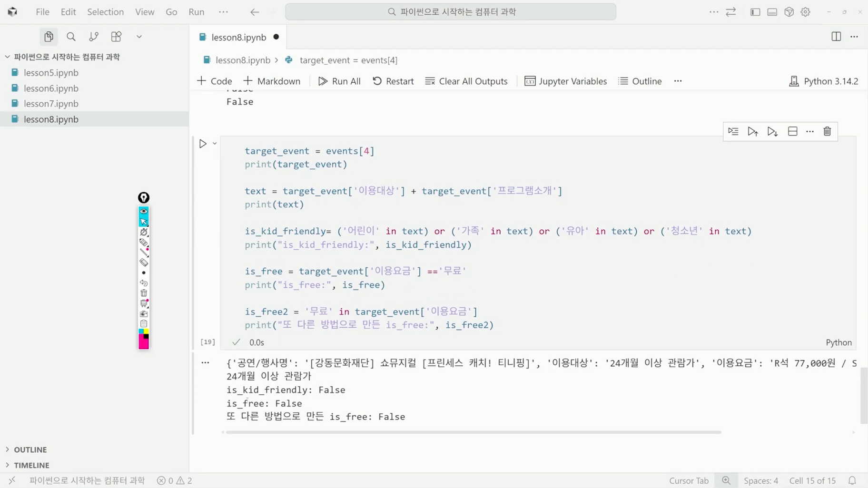The height and width of the screenshot is (488, 868).
Task: Click Execute Above Cells icon
Action: click(752, 131)
